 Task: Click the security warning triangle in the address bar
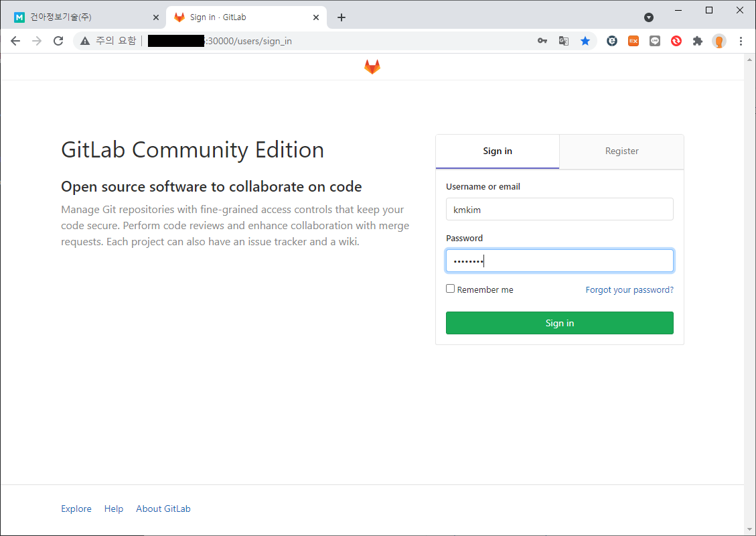pyautogui.click(x=85, y=41)
